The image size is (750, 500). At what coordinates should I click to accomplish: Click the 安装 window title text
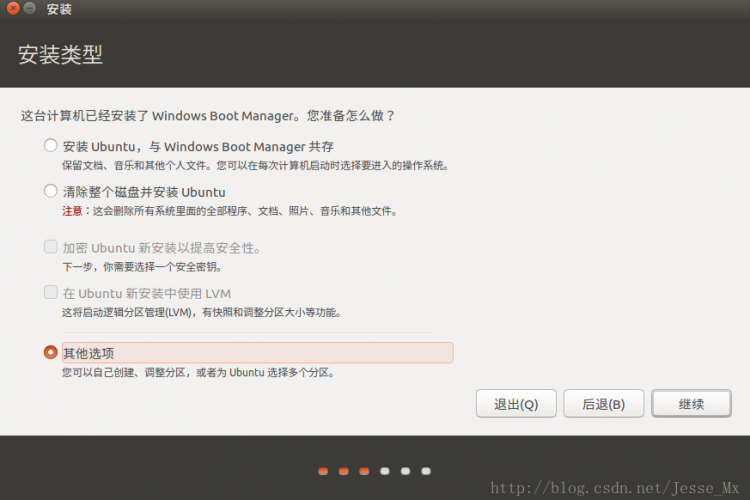pos(59,9)
